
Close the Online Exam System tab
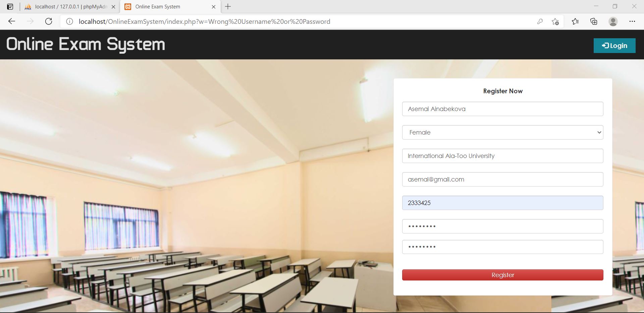coord(214,7)
